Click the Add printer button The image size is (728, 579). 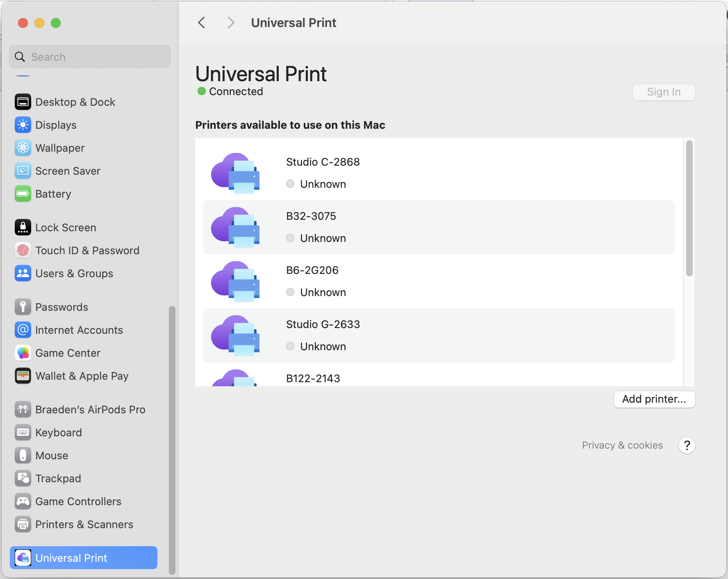654,399
